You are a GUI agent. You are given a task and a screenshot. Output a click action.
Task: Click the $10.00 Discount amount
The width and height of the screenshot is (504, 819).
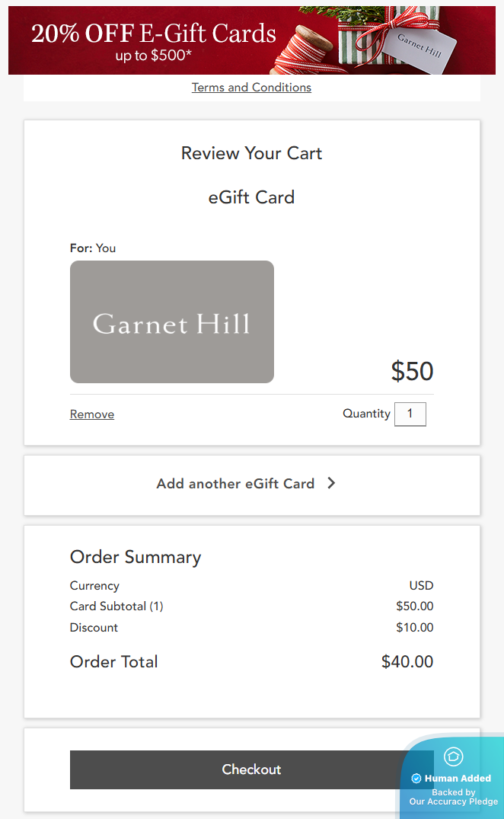click(x=415, y=628)
